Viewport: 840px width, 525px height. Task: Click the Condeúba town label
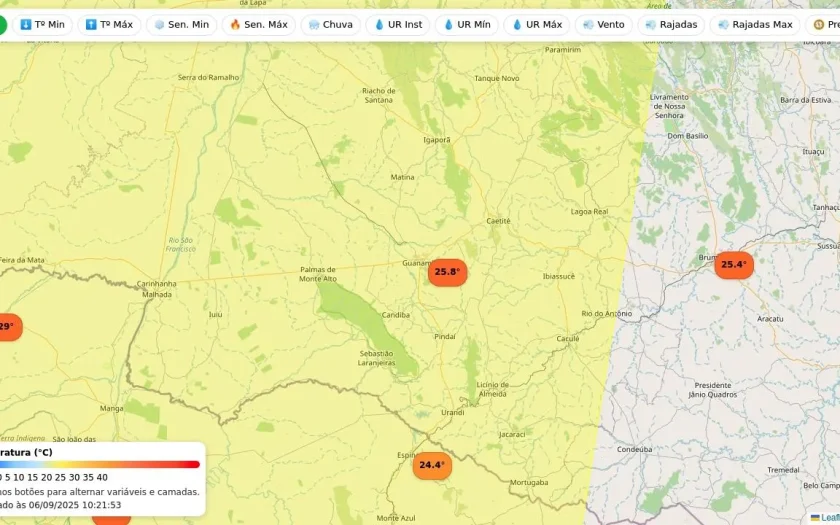pos(634,449)
